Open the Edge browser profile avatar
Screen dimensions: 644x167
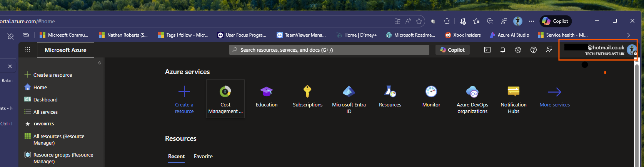pyautogui.click(x=518, y=21)
